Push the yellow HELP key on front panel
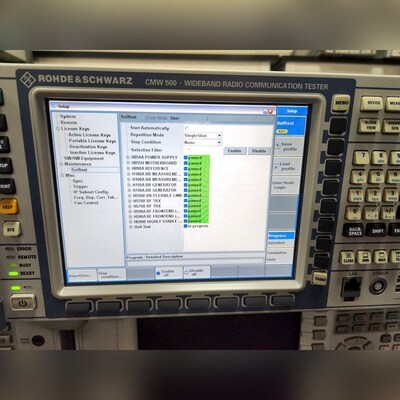The image size is (400, 400). pos(9,206)
